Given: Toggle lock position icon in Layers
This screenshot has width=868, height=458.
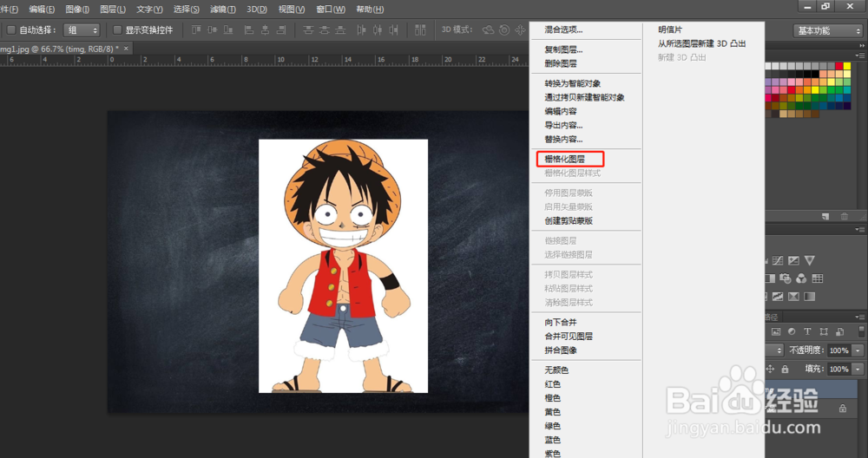Looking at the screenshot, I should [x=770, y=369].
